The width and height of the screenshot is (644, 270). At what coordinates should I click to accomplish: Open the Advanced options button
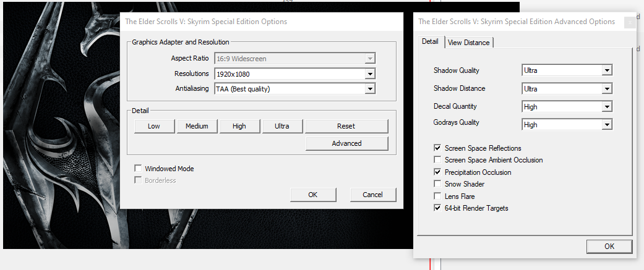click(346, 143)
